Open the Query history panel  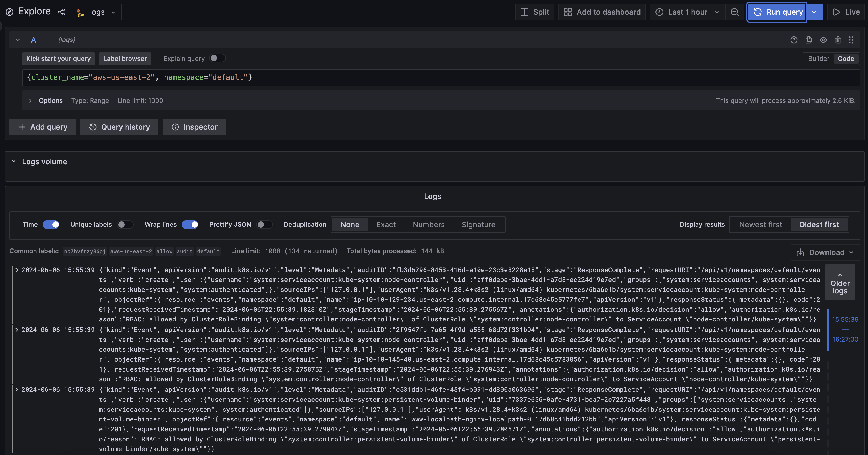coord(119,127)
